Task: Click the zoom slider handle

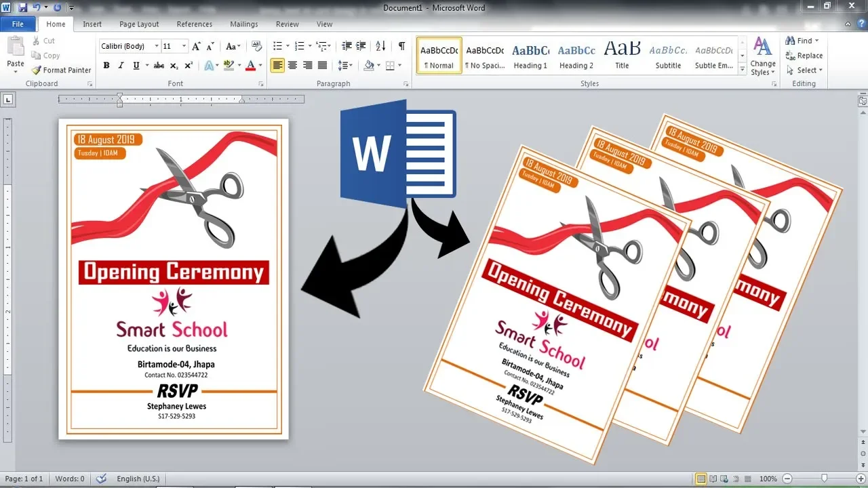Action: click(824, 479)
